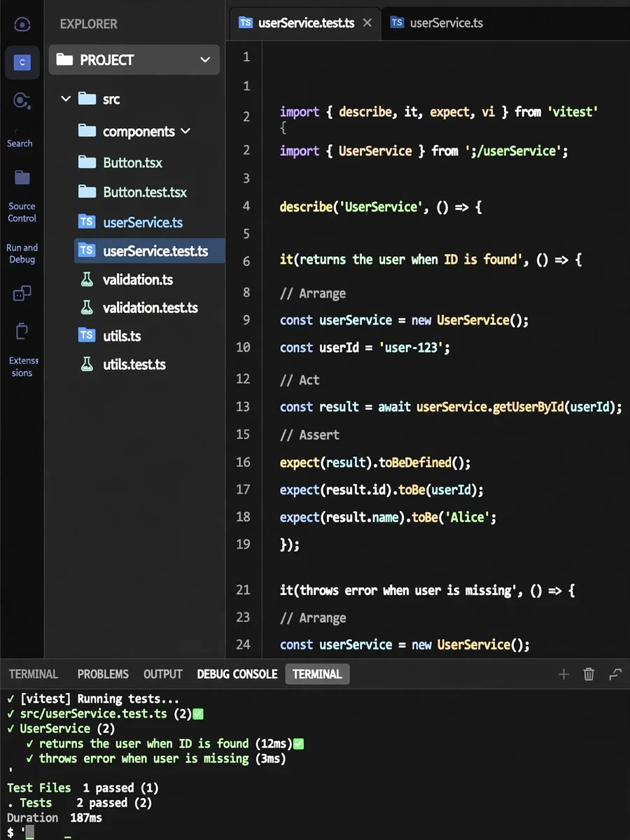Click the panel icon right of the trash icon

pos(615,674)
